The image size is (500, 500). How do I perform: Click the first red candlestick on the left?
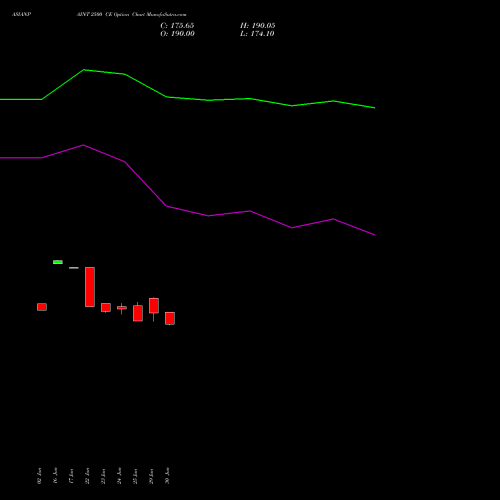tap(42, 307)
